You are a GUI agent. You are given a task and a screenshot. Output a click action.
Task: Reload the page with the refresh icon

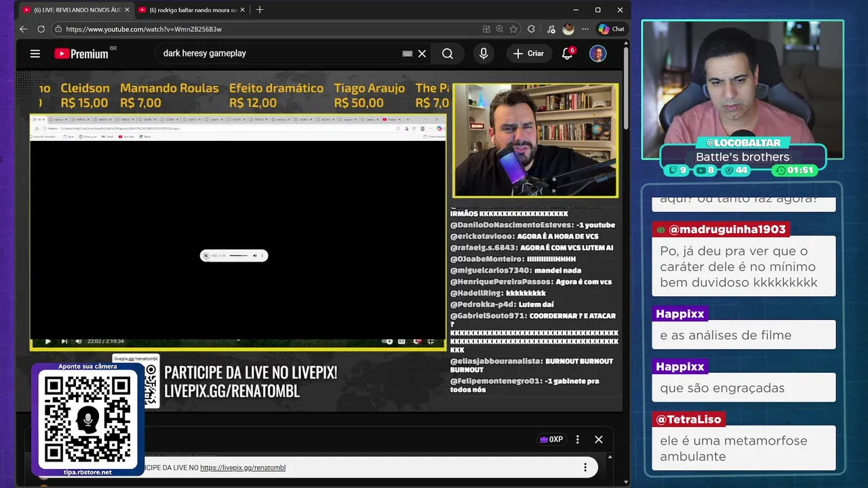(41, 29)
